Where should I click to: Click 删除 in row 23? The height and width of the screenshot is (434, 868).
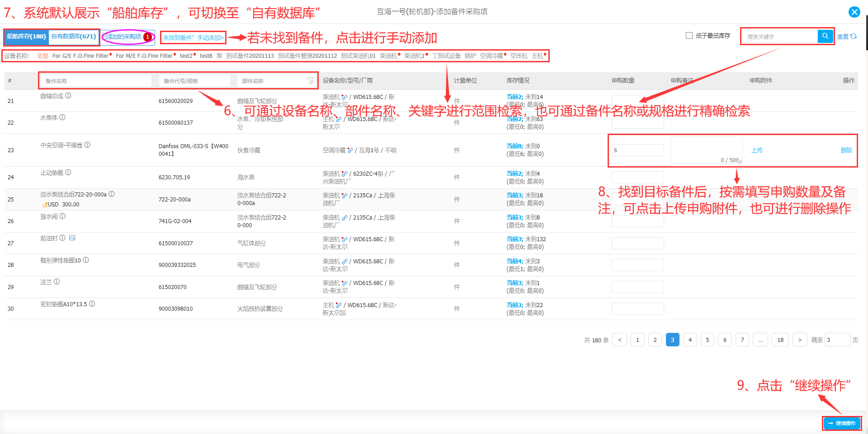[846, 150]
